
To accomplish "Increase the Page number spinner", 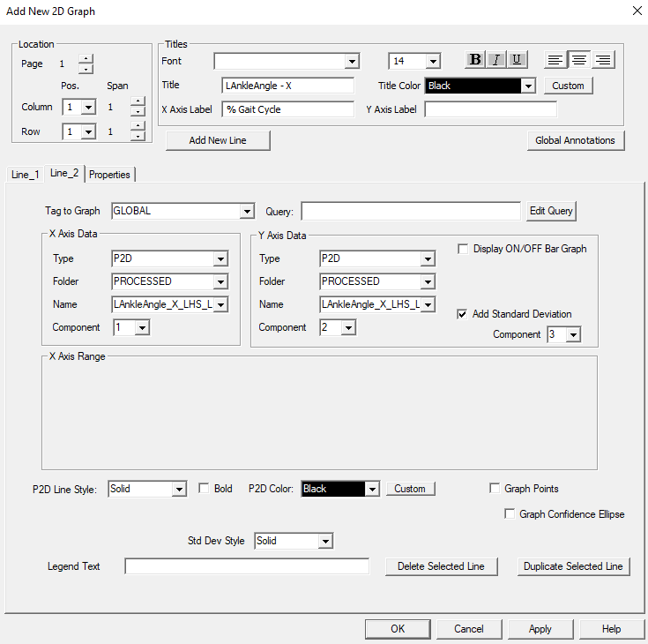I will click(86, 59).
